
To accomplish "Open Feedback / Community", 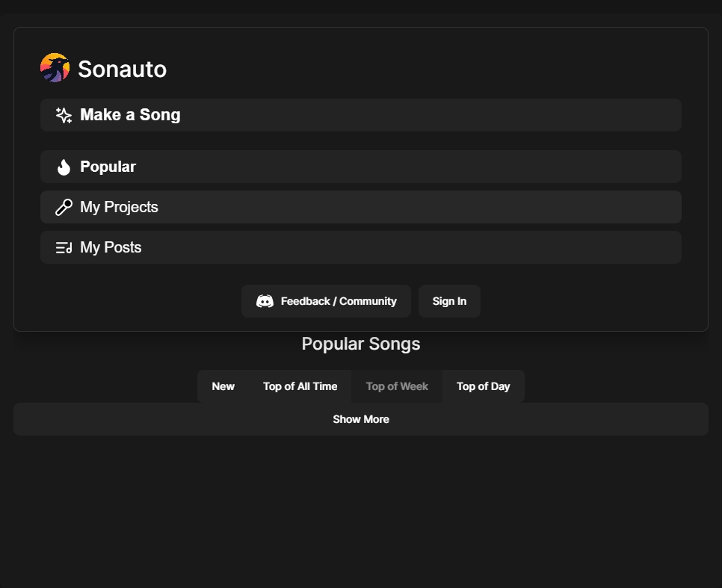I will (x=326, y=300).
